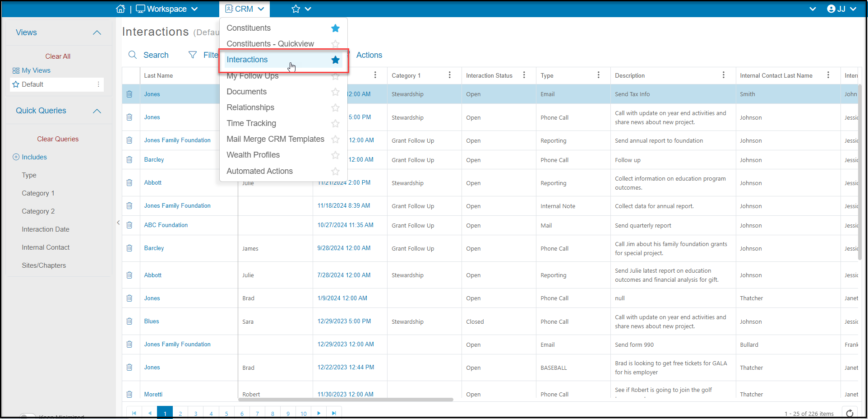868x419 pixels.
Task: Toggle favorite star for Constituents
Action: coord(335,28)
